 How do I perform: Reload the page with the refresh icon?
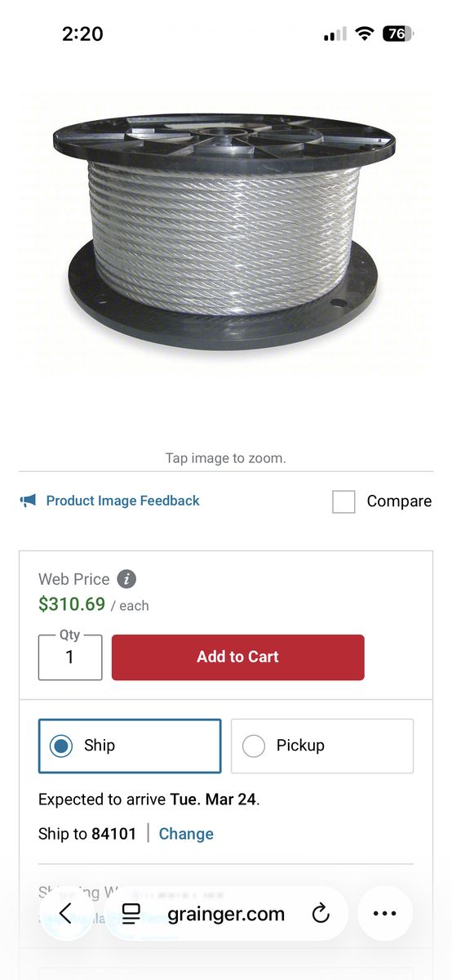pyautogui.click(x=321, y=913)
